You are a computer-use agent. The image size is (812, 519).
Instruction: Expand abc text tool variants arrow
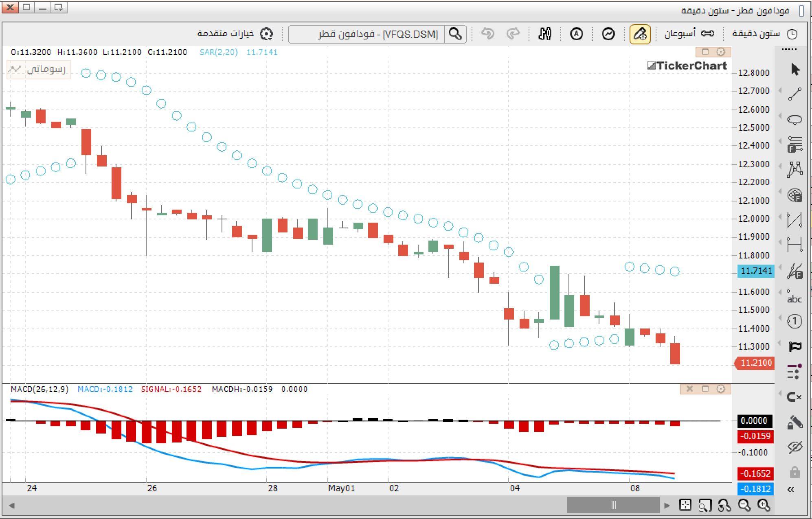(x=780, y=292)
